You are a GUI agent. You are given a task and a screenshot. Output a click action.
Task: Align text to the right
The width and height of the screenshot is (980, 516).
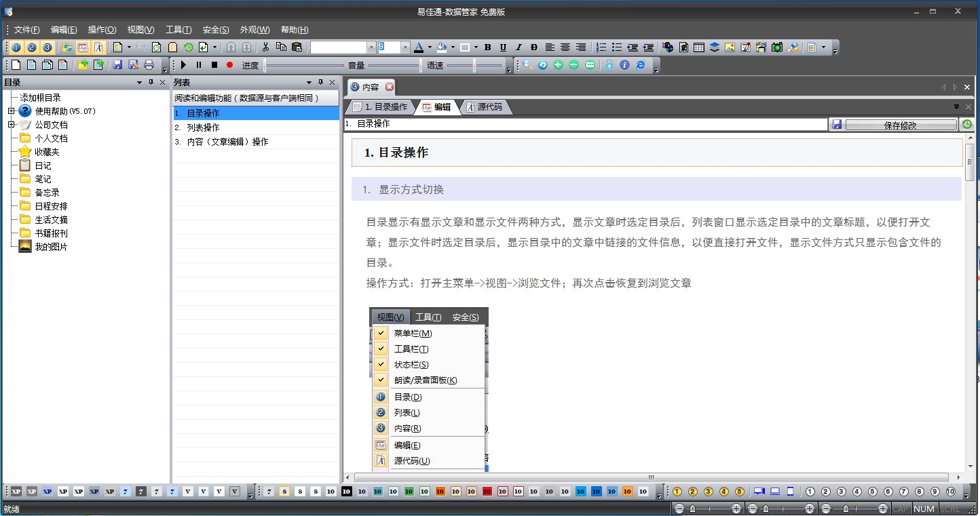(581, 47)
